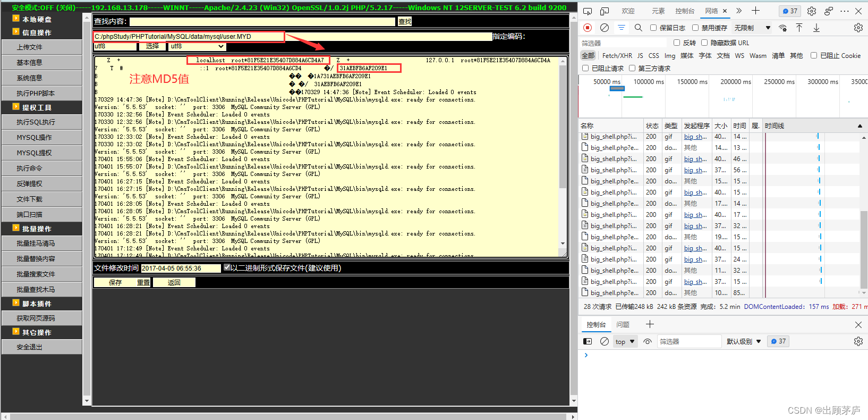The height and width of the screenshot is (420, 868).
Task: Open 问题 drawer tab
Action: [623, 324]
